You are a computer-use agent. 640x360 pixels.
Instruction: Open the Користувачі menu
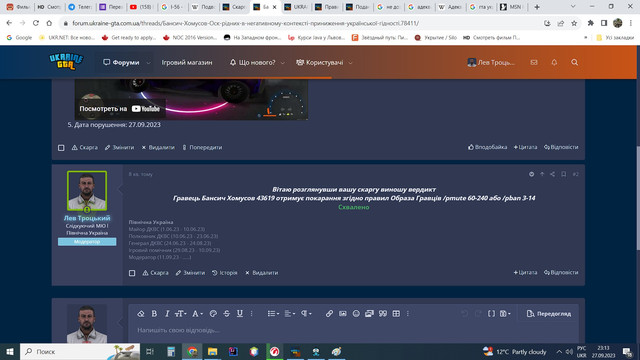(x=319, y=62)
